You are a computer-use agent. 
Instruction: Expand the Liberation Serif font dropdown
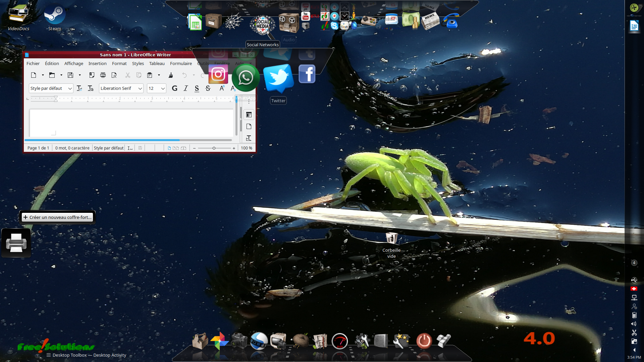click(x=140, y=88)
